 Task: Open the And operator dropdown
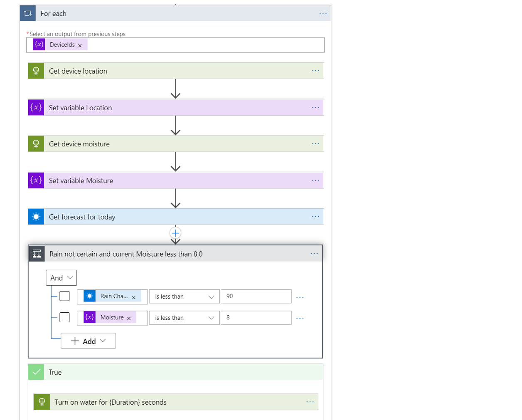click(62, 278)
